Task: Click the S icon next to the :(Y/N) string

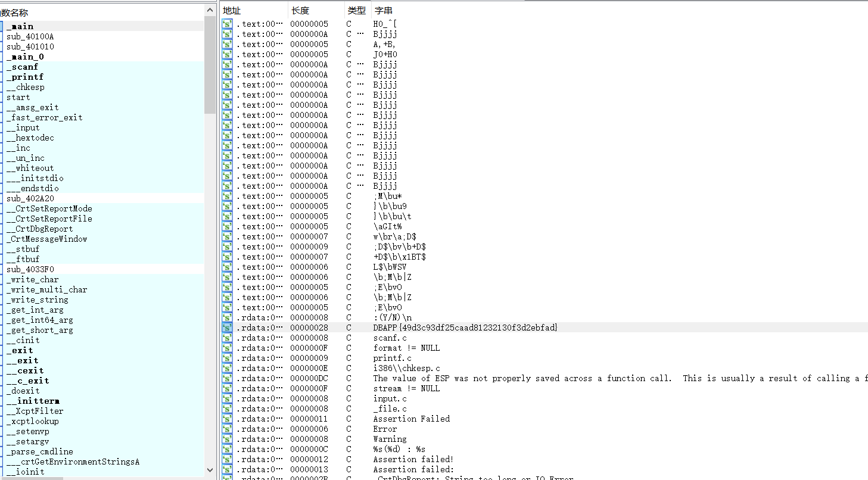Action: pos(226,317)
